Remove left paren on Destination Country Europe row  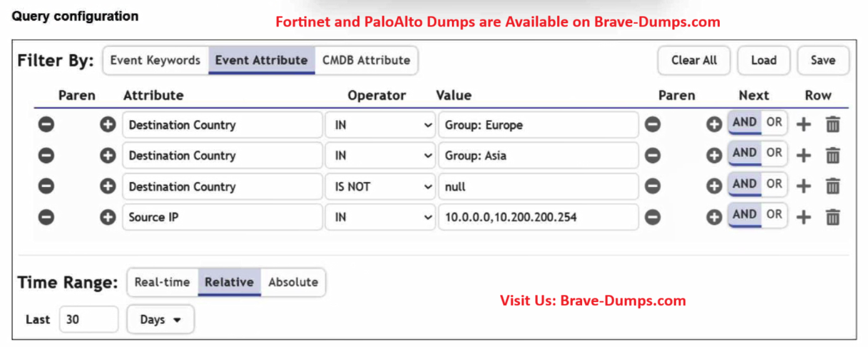click(x=46, y=125)
